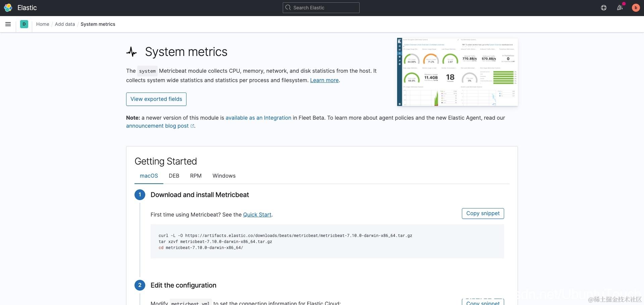Go to Add data breadcrumb

coord(65,24)
